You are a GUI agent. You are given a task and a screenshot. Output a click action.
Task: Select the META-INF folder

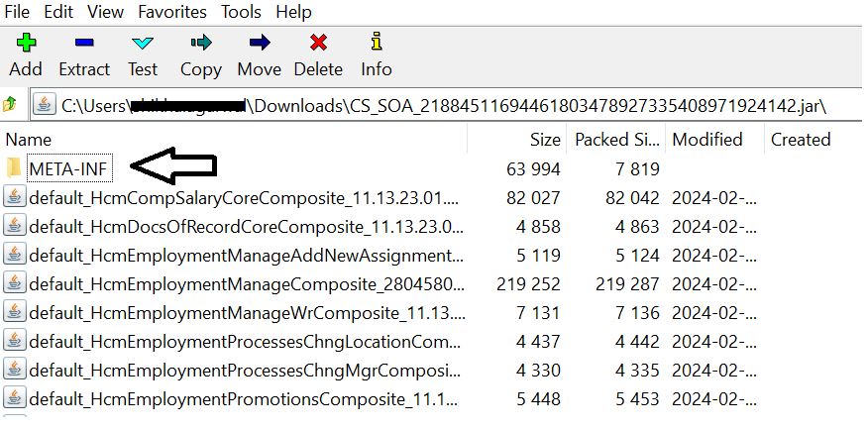coord(67,168)
